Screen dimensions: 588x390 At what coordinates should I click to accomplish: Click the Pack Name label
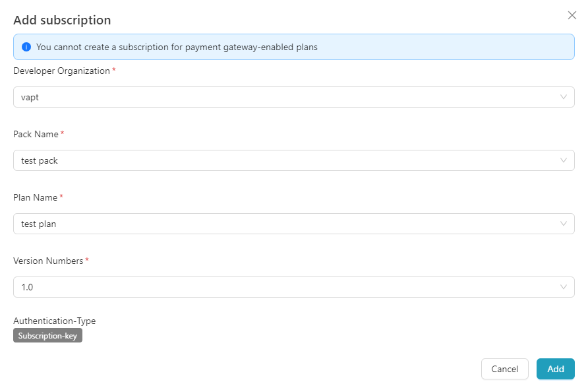[36, 134]
